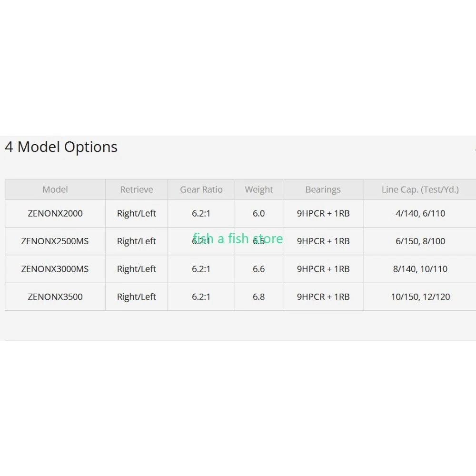
Task: Select the Weight column header
Action: click(259, 189)
